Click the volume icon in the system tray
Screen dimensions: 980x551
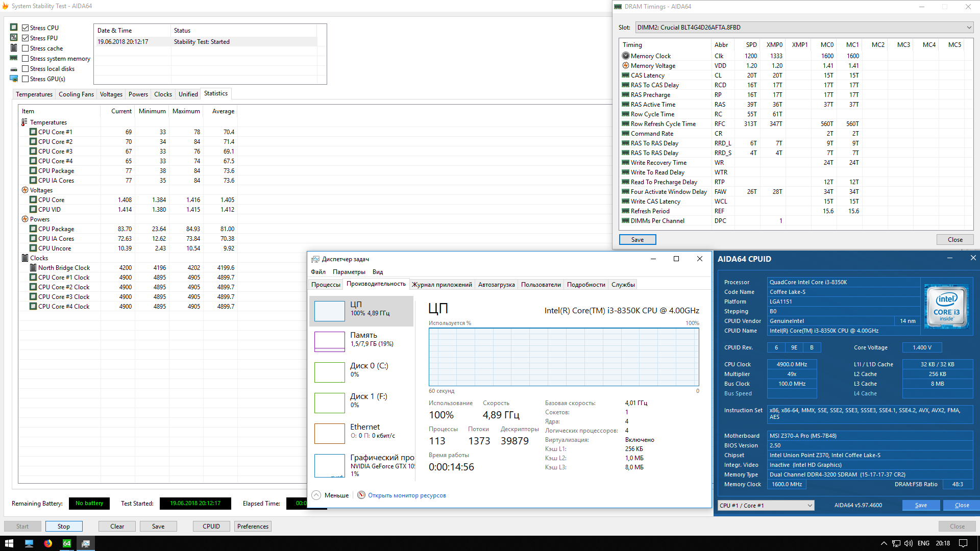[908, 543]
